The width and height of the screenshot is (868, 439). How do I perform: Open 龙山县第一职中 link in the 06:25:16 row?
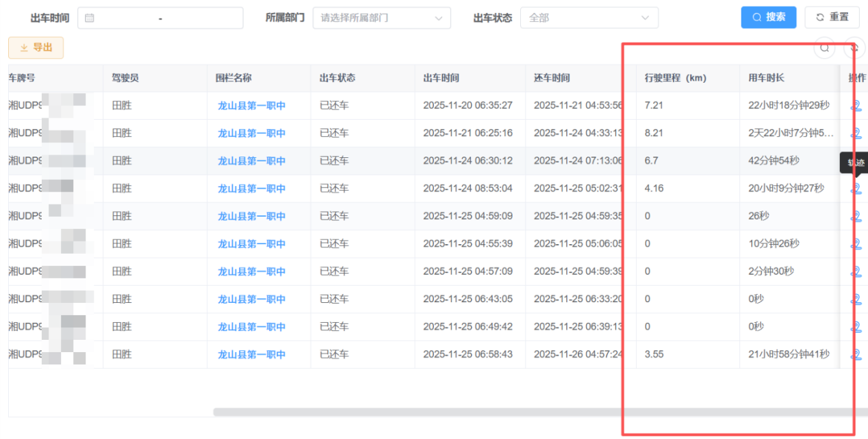click(251, 133)
